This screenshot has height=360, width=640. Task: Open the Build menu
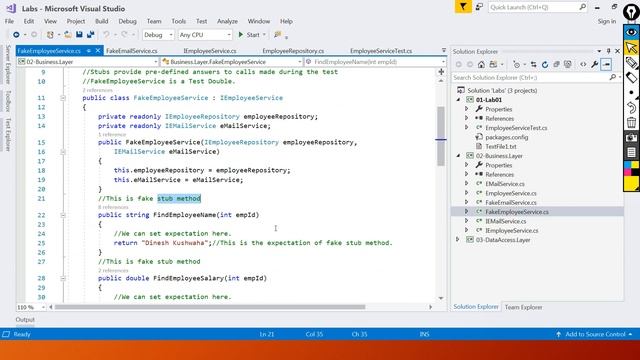(102, 21)
